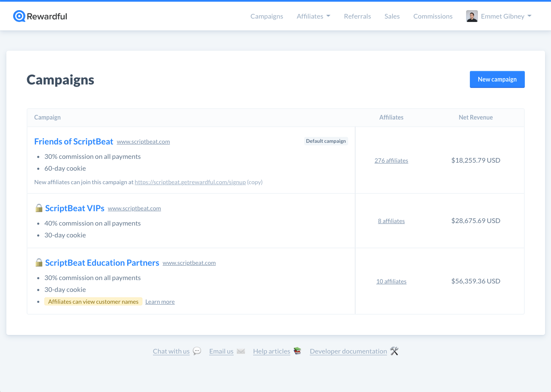Navigate to Commissions
Image resolution: width=551 pixels, height=392 pixels.
tap(433, 16)
